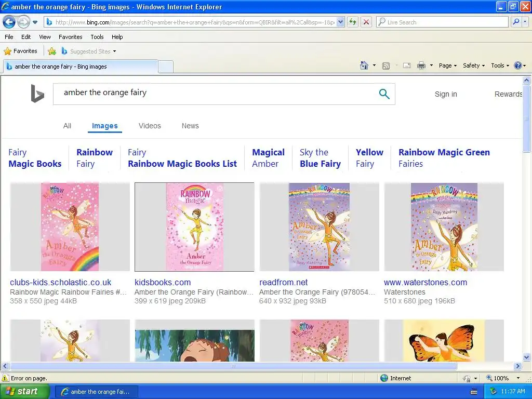The image size is (532, 399).
Task: Expand the Print dropdown arrow
Action: pos(431,65)
